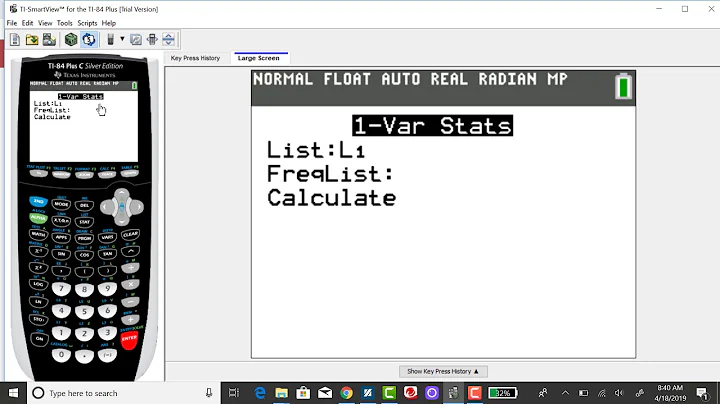This screenshot has width=720, height=404.
Task: Click the multiply calculator key
Action: tap(130, 285)
